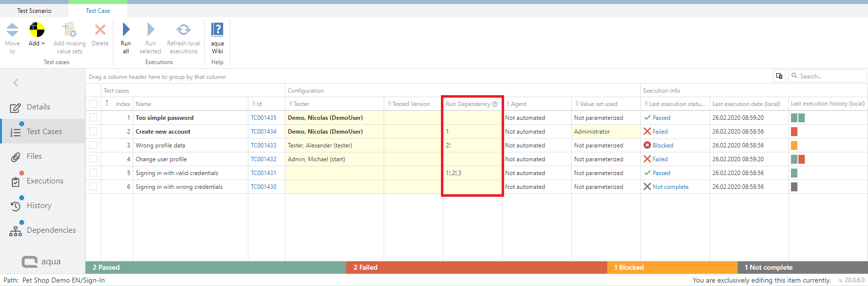Open the Dependencies sidebar section
Screen dimensions: 868x286
tap(51, 230)
